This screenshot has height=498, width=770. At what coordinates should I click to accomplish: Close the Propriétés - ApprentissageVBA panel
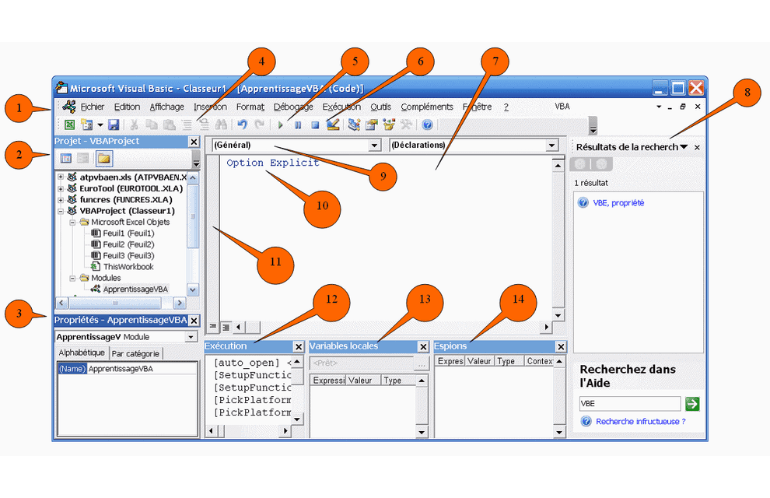(x=194, y=320)
